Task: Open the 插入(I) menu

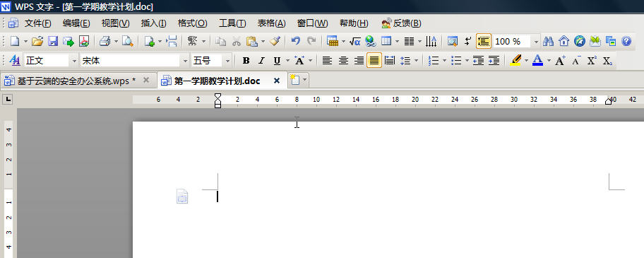Action: [x=154, y=23]
